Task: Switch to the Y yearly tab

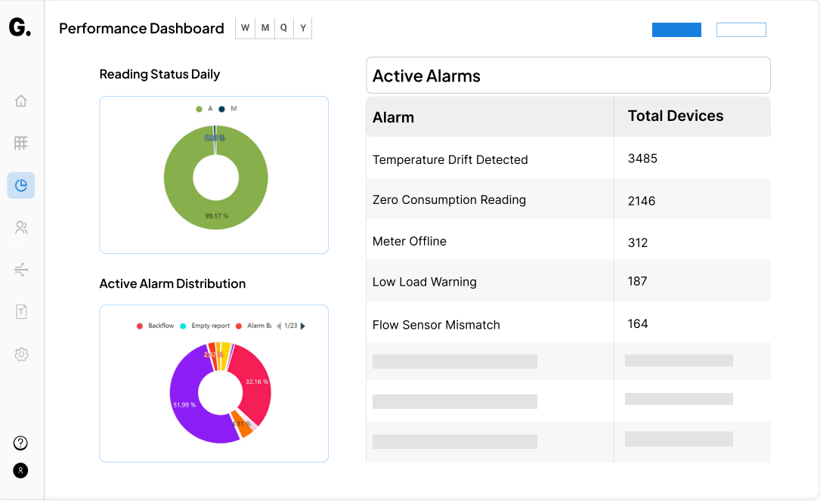Action: [303, 28]
